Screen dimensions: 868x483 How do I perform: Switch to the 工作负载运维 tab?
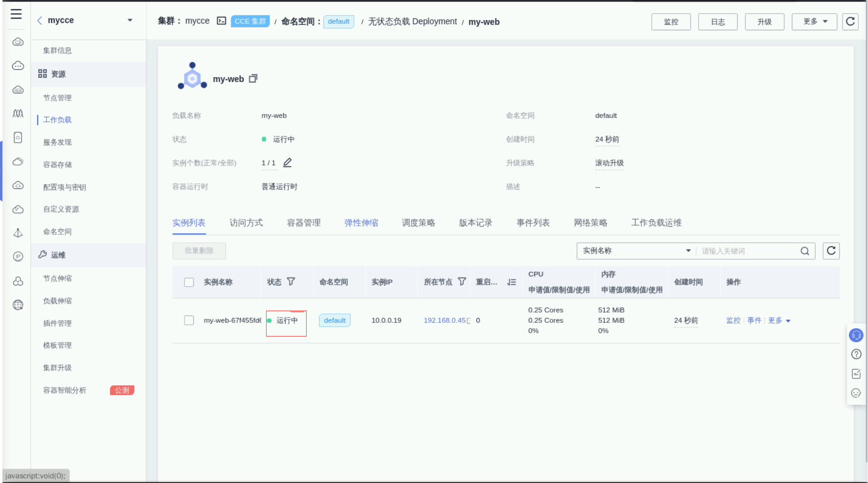click(656, 223)
